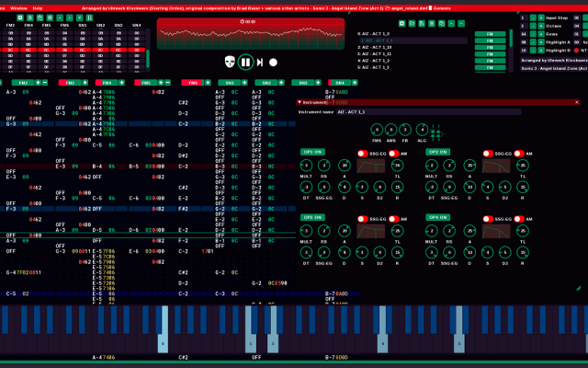Expand SN1 channel columns with plus
The height and width of the screenshot is (368, 588).
[x=244, y=83]
